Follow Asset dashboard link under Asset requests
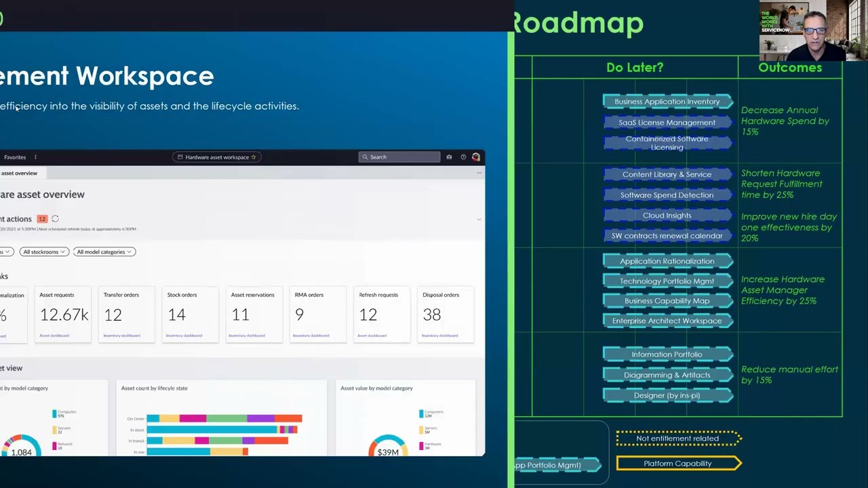This screenshot has width=868, height=488. coord(54,335)
